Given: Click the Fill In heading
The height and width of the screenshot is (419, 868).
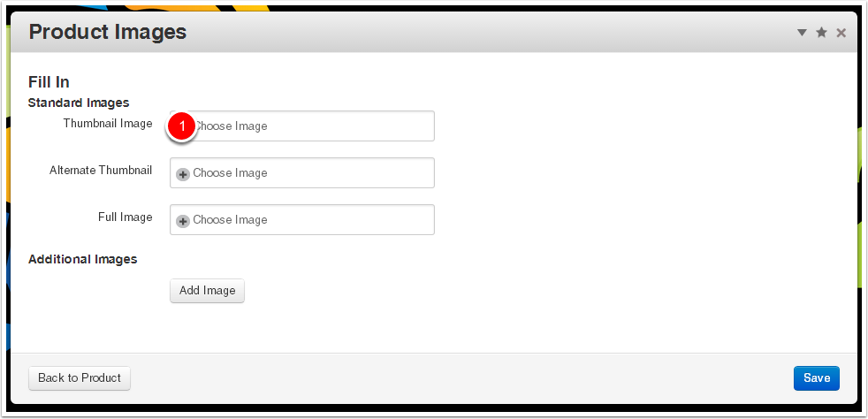Looking at the screenshot, I should 49,82.
